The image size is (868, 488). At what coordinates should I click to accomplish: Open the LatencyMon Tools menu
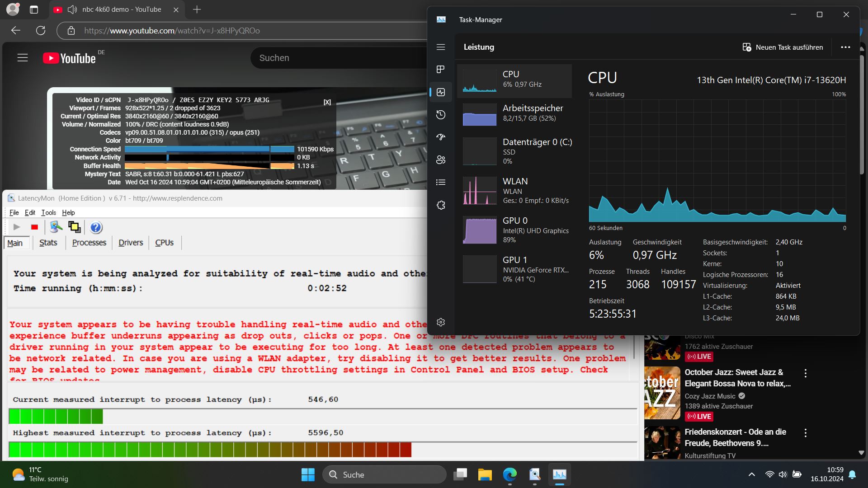coord(48,212)
